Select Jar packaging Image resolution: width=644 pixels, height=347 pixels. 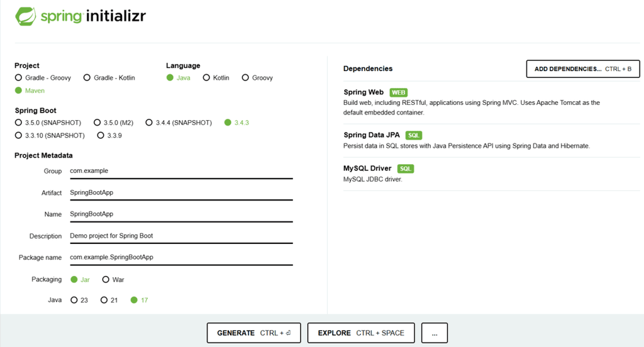coord(80,280)
